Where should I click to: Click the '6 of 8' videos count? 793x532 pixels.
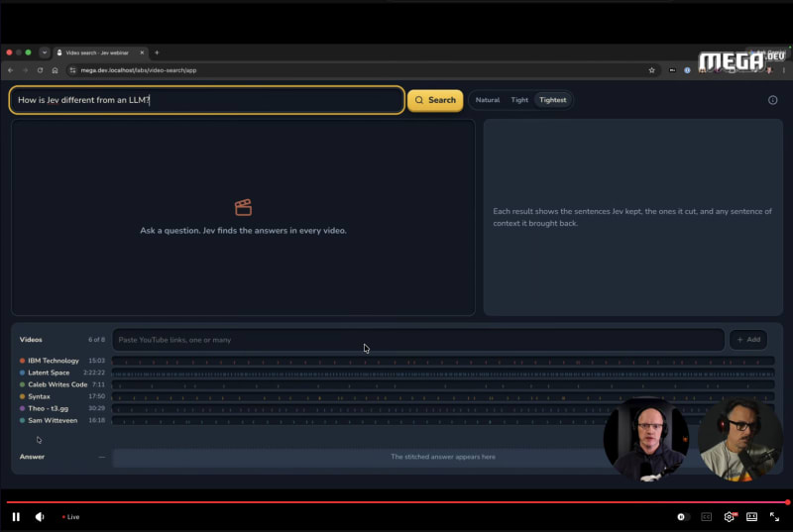[96, 340]
